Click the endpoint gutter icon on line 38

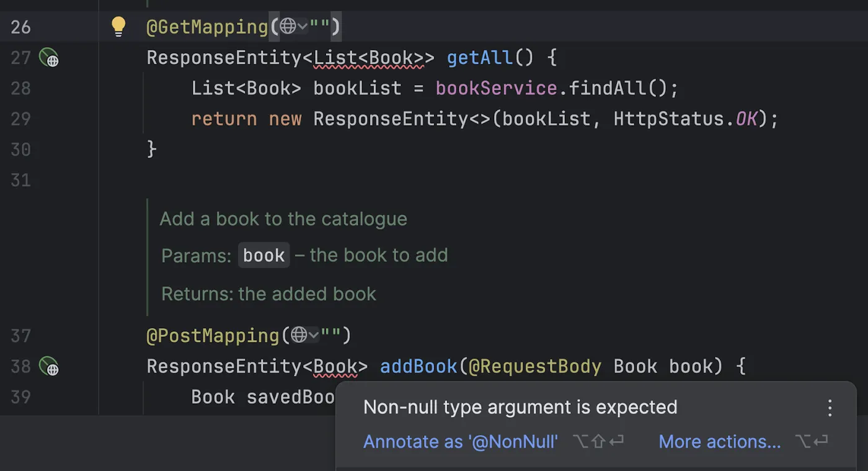click(x=49, y=367)
